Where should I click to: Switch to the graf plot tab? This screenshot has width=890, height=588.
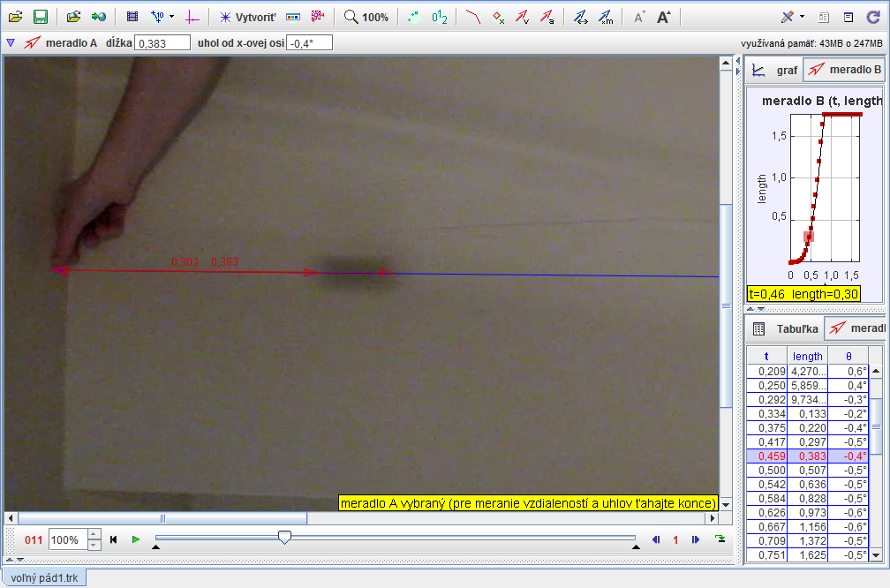[x=774, y=70]
